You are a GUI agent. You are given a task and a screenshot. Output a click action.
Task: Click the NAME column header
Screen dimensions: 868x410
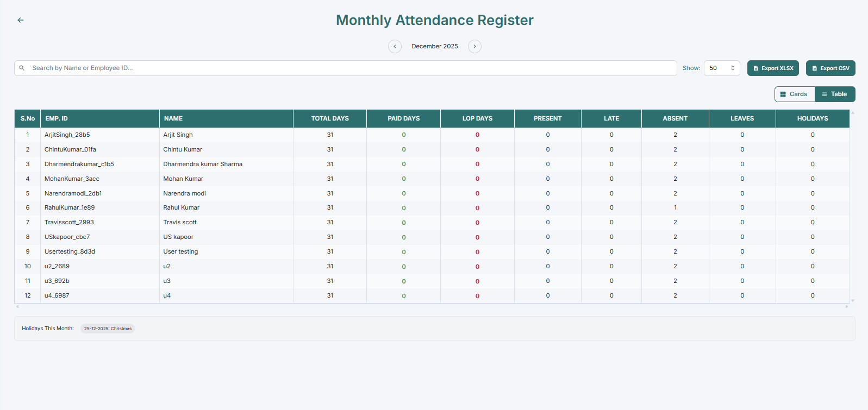point(226,118)
